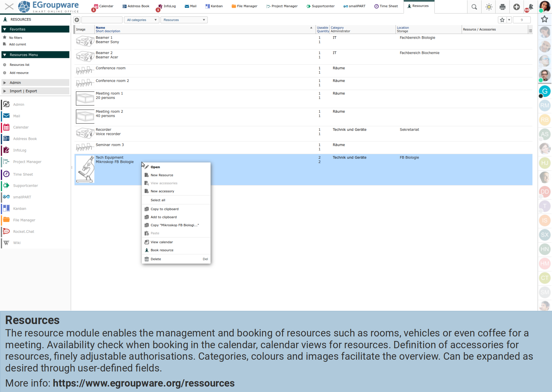Click the printer icon in top bar

coord(502,7)
